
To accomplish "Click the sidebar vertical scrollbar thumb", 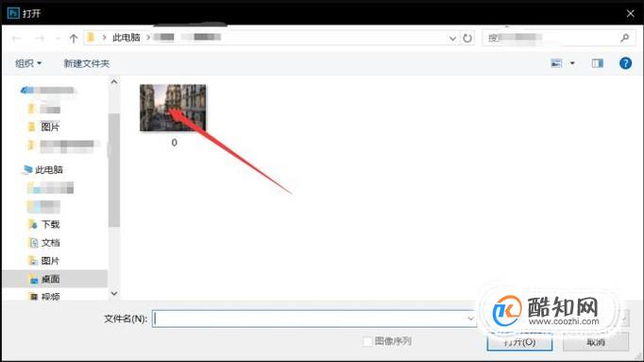I will tap(114, 170).
